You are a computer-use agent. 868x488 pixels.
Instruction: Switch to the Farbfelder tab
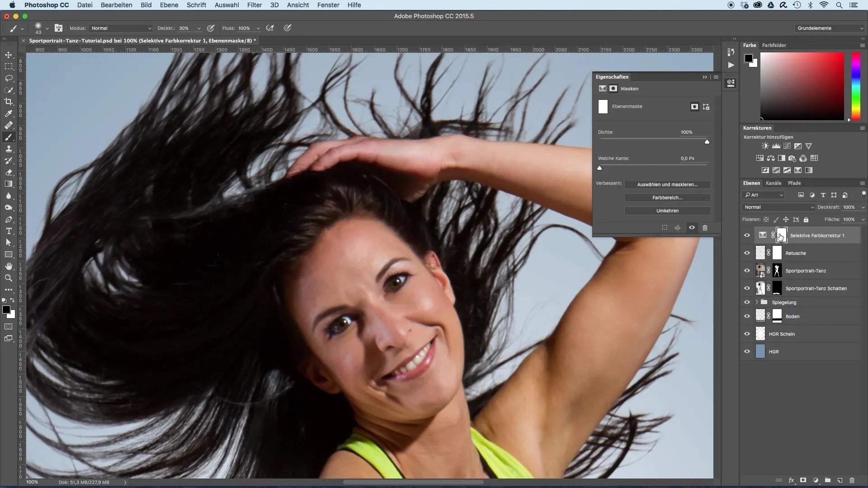click(x=774, y=45)
